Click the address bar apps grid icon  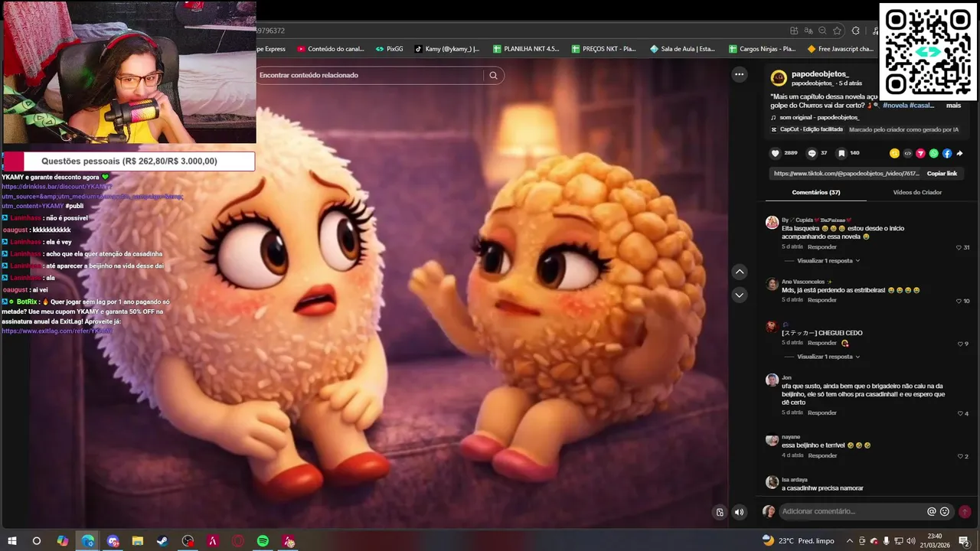pos(794,31)
